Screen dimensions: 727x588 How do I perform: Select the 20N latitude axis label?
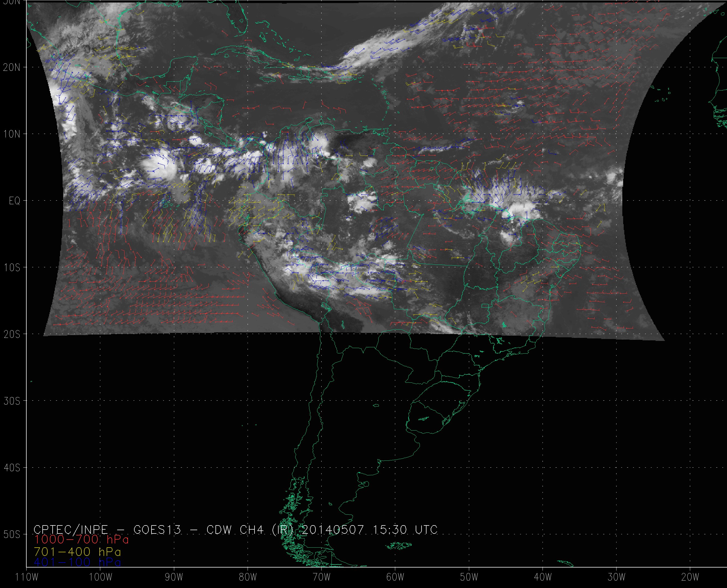tap(12, 67)
